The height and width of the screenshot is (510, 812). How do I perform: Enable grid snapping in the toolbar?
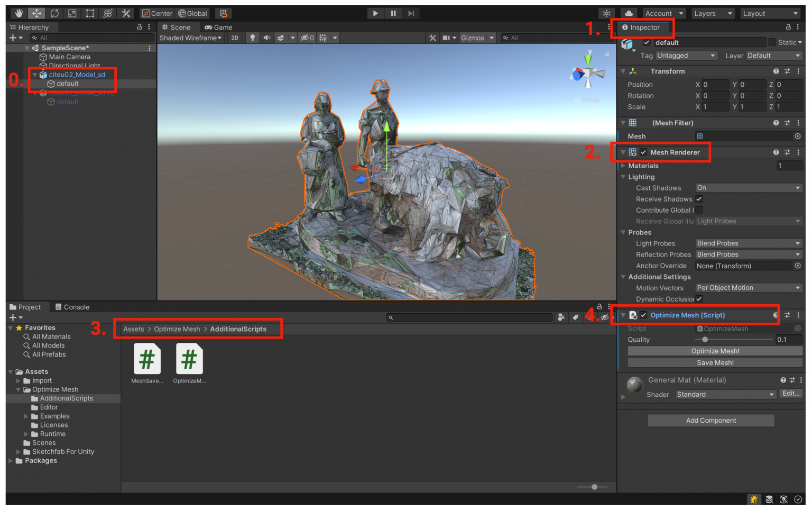pos(223,13)
